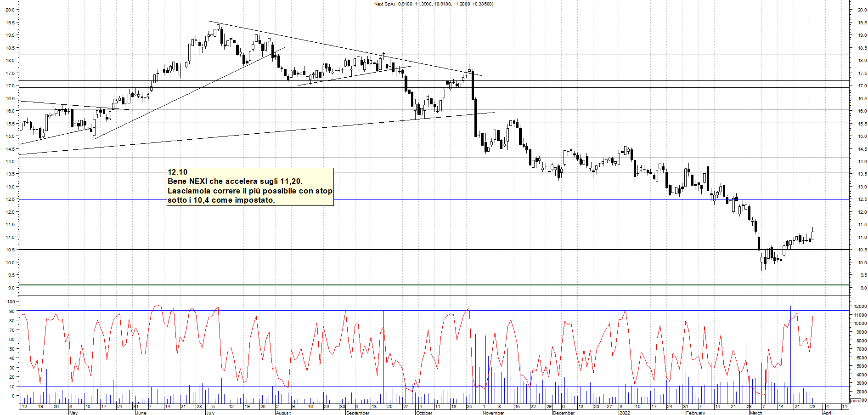Select the 'May' month label
This screenshot has width=868, height=415.
tap(73, 413)
